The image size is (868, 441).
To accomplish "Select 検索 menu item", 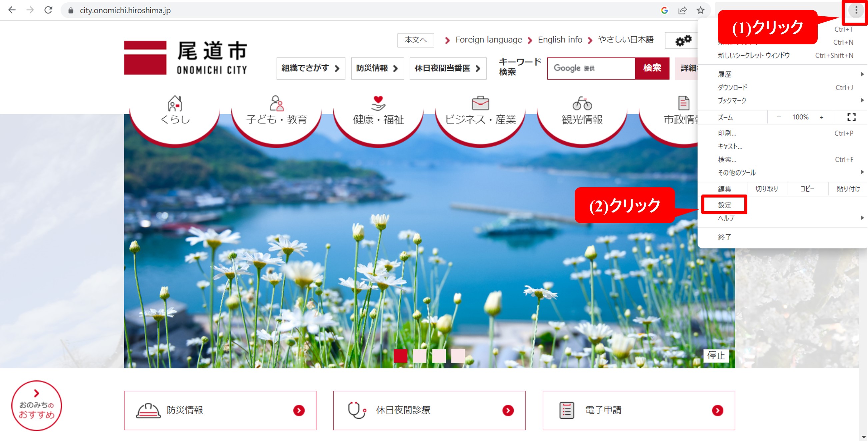I will click(x=782, y=160).
